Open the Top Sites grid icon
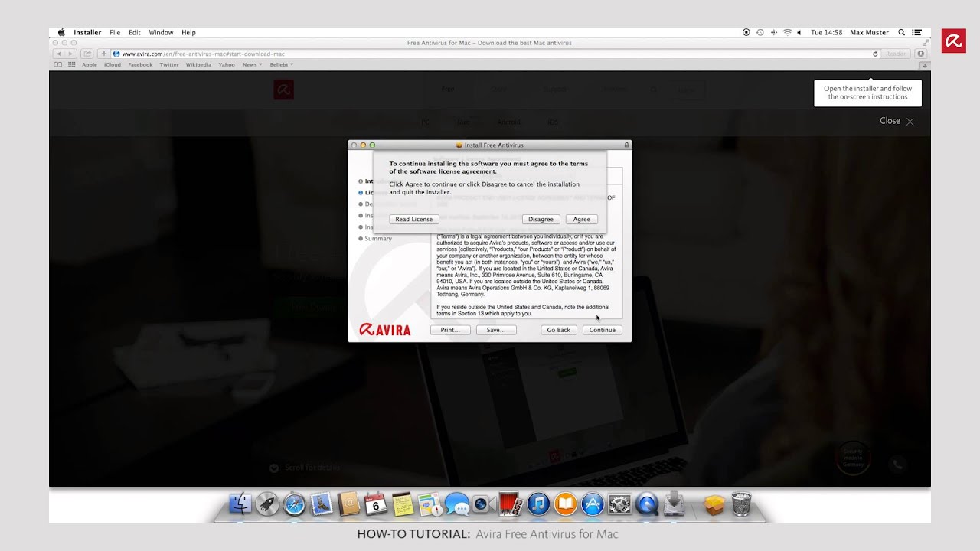This screenshot has width=980, height=551. pyautogui.click(x=72, y=65)
